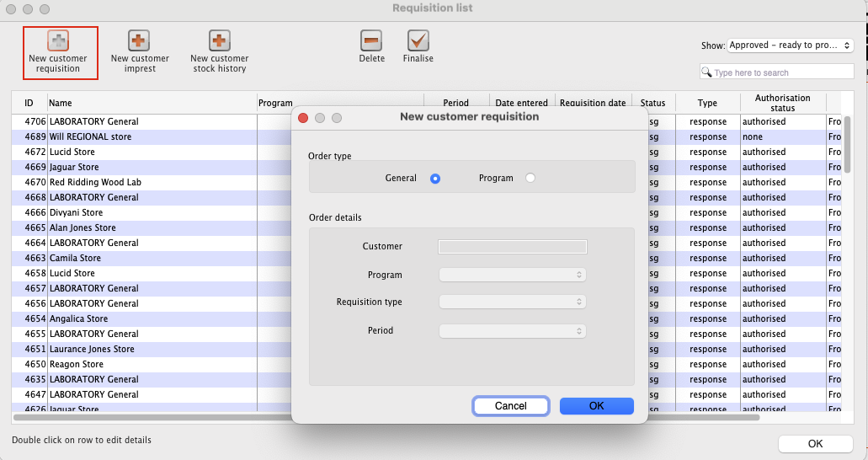Click the New customer imprest icon
This screenshot has height=460, width=868.
coord(140,40)
